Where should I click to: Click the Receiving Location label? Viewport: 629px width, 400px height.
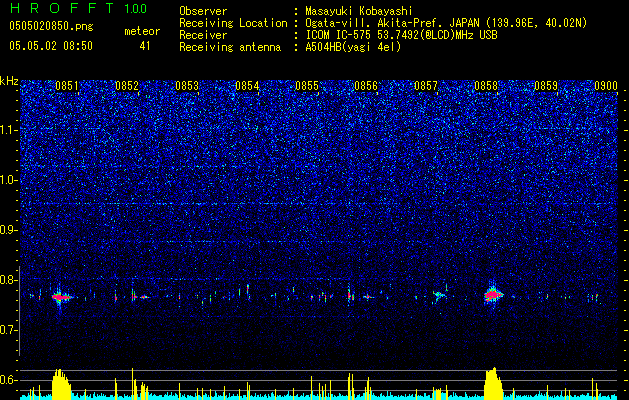click(x=233, y=23)
